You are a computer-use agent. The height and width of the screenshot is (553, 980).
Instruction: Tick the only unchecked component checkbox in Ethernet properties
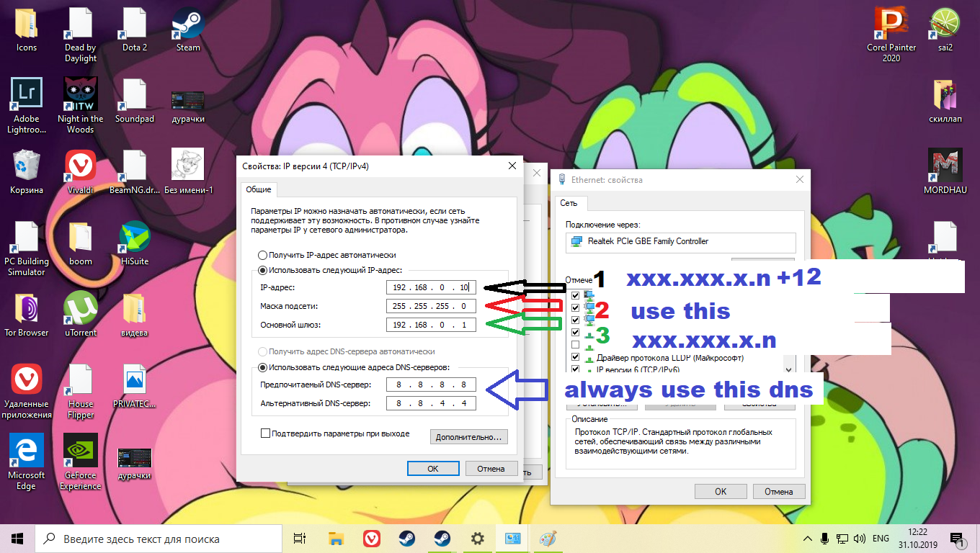(576, 345)
